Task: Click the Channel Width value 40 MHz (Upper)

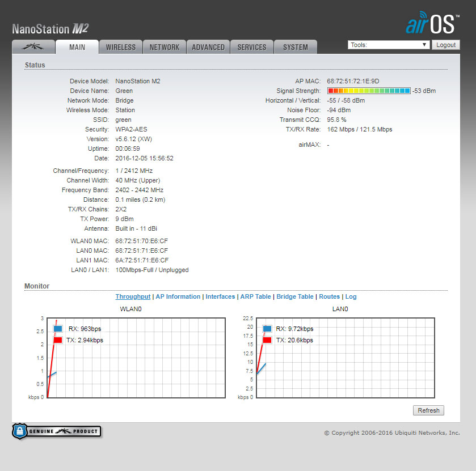Action: pyautogui.click(x=137, y=180)
